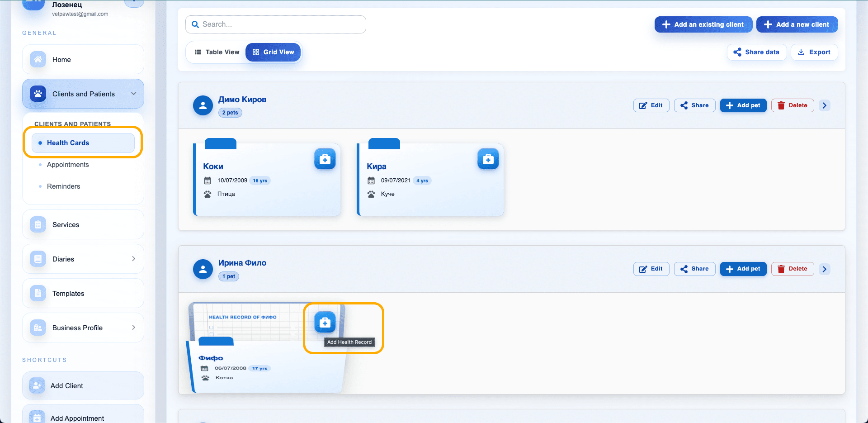Viewport: 868px width, 423px height.
Task: Click the Add Appointment calendar icon
Action: (x=37, y=418)
